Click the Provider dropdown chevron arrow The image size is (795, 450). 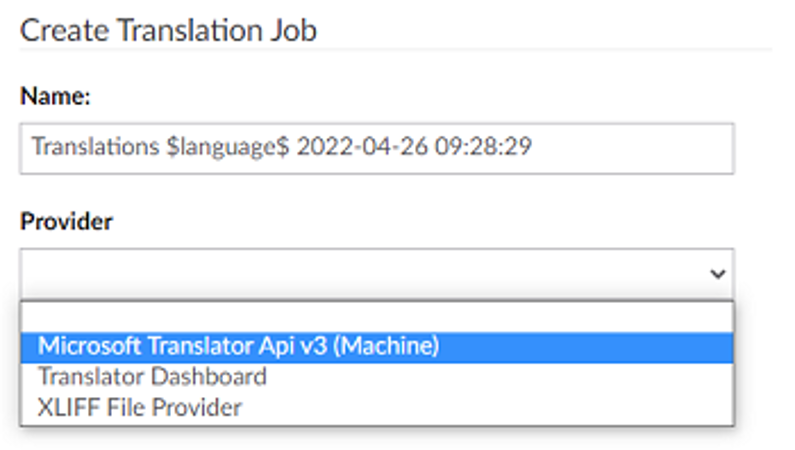716,274
